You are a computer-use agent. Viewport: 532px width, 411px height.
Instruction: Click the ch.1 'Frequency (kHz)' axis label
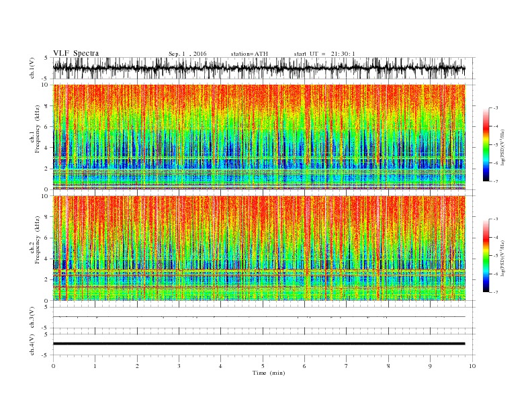(38, 129)
